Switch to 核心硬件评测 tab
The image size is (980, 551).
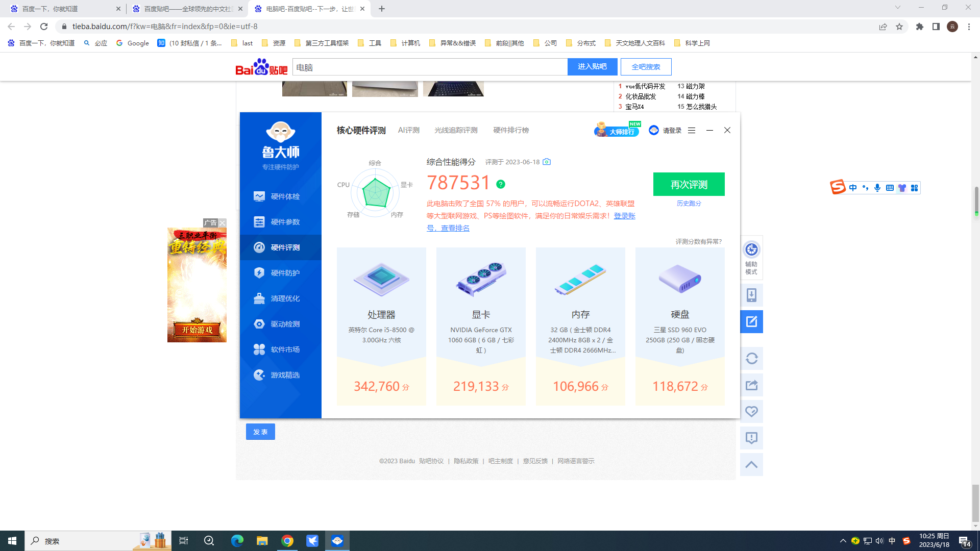[361, 131]
